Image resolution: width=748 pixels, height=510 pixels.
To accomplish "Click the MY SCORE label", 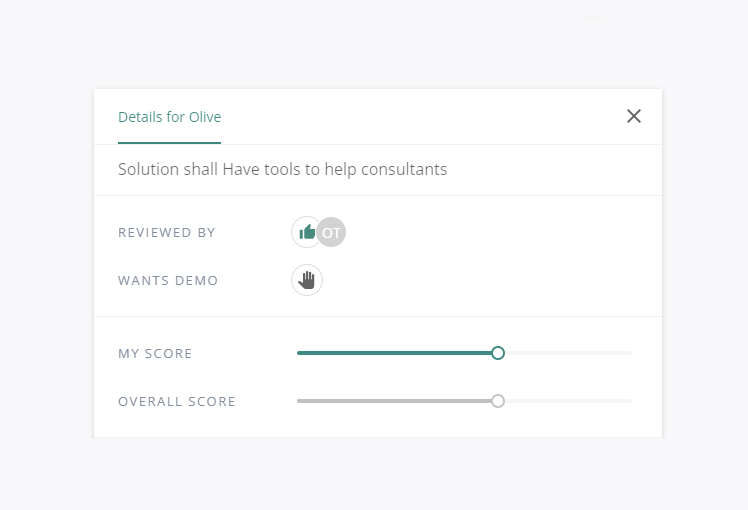I will pos(155,354).
